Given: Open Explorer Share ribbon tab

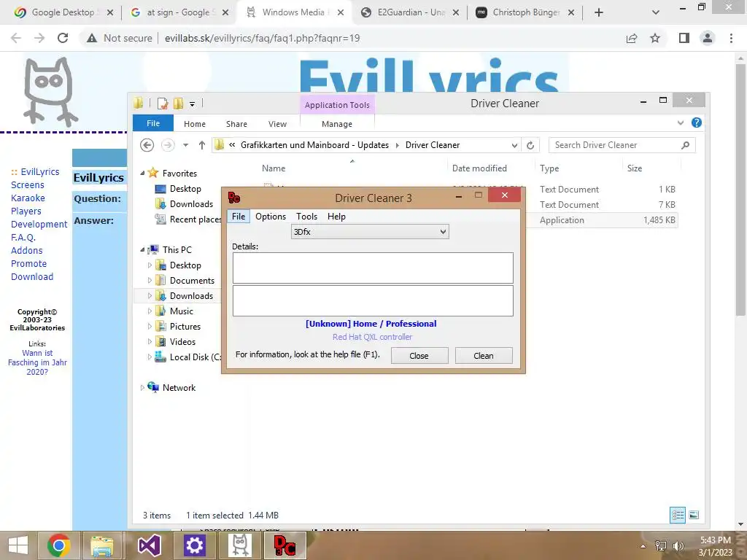Looking at the screenshot, I should click(236, 124).
